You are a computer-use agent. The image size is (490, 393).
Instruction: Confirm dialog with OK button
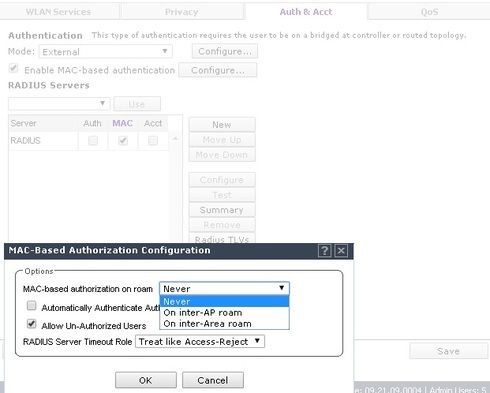[x=146, y=380]
